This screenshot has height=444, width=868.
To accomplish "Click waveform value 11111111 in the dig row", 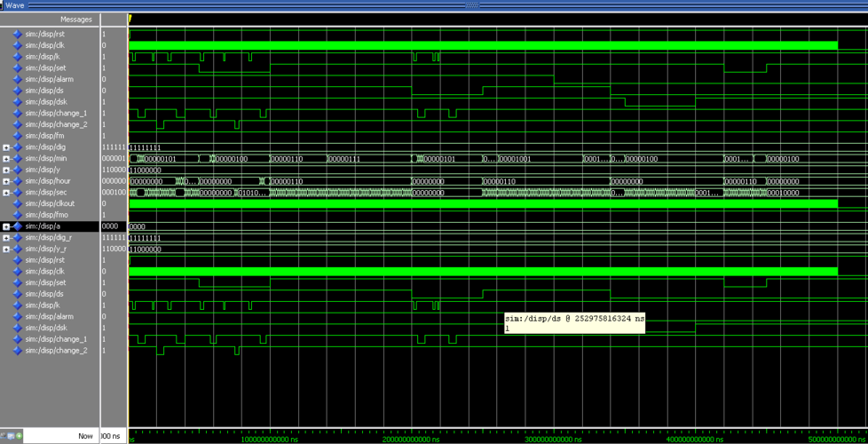I will [145, 147].
